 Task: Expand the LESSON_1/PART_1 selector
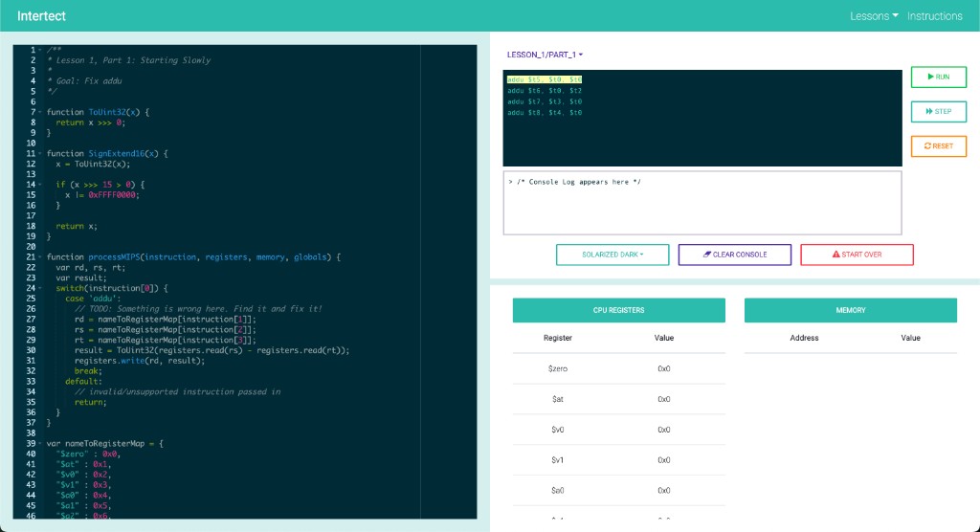(545, 55)
